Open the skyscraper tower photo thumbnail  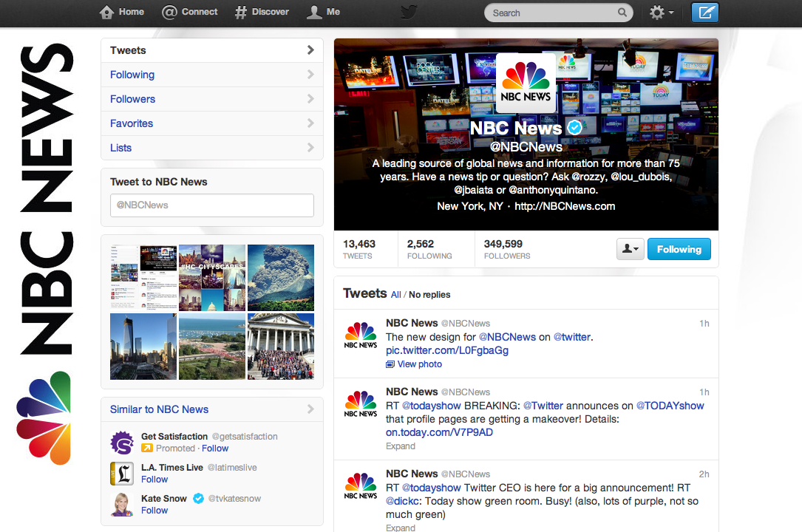pyautogui.click(x=143, y=347)
